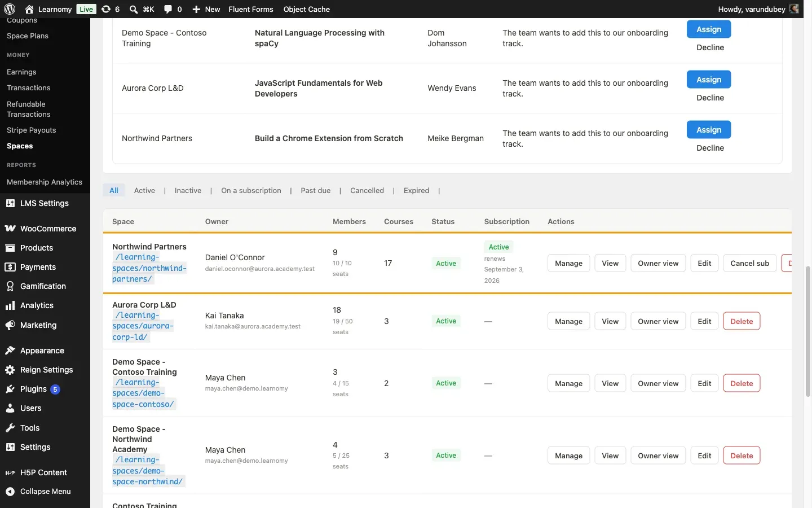Click owner email daniel.oconnor@aurora.academy.test
Image resolution: width=812 pixels, height=508 pixels.
pos(260,269)
